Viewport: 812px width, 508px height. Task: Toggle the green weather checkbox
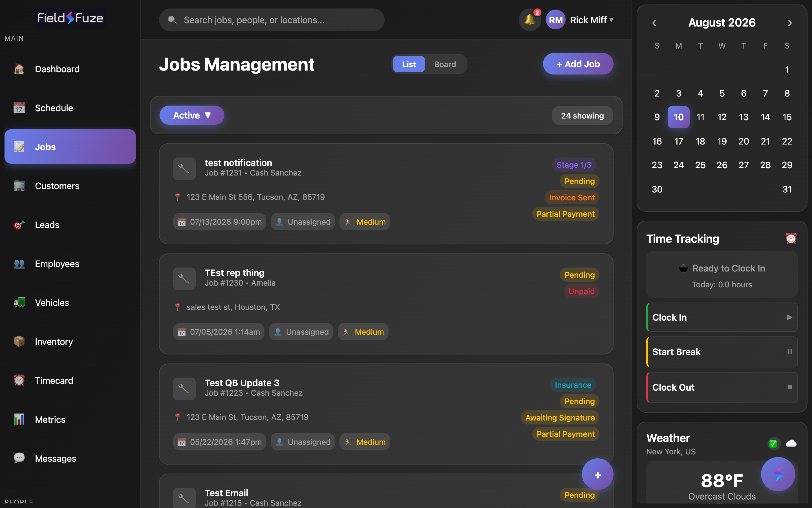[773, 444]
